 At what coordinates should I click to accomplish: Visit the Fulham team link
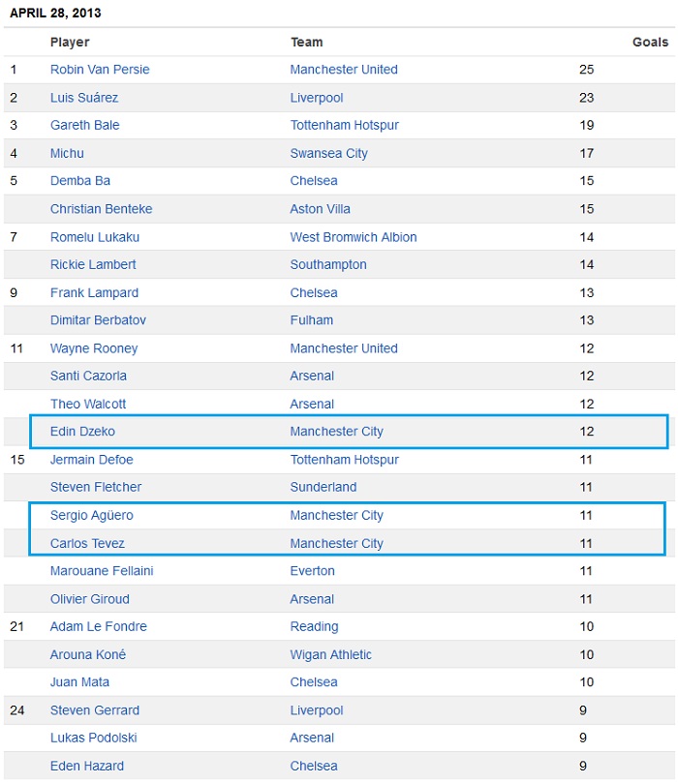(311, 320)
